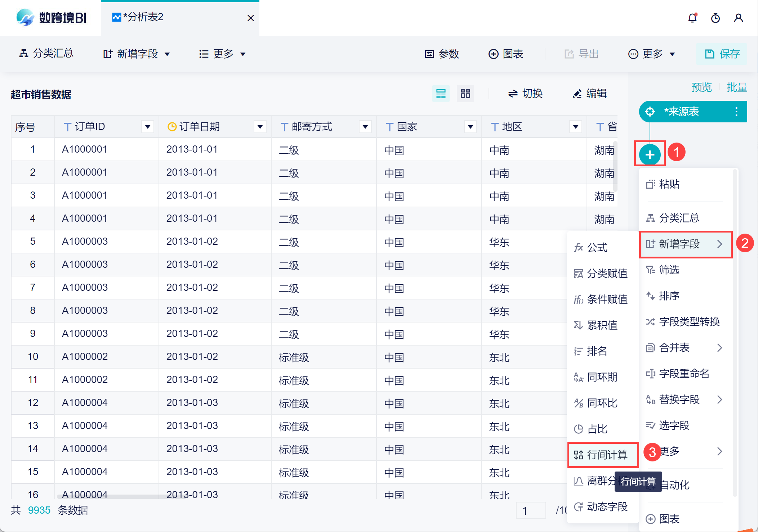Click the notification bell icon

point(692,18)
